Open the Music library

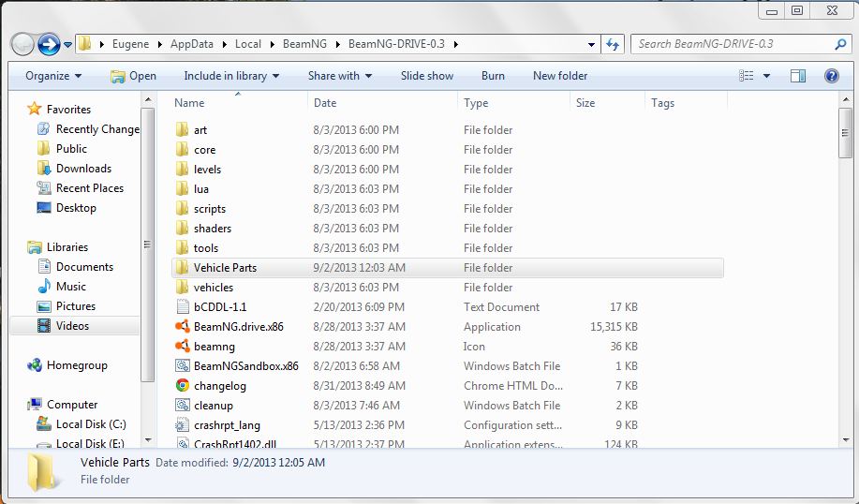(x=71, y=287)
